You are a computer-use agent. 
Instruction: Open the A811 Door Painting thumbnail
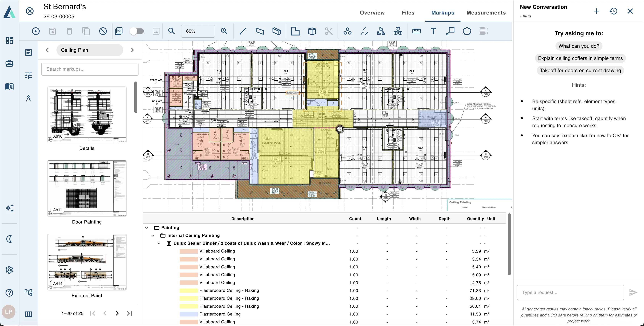click(x=87, y=188)
